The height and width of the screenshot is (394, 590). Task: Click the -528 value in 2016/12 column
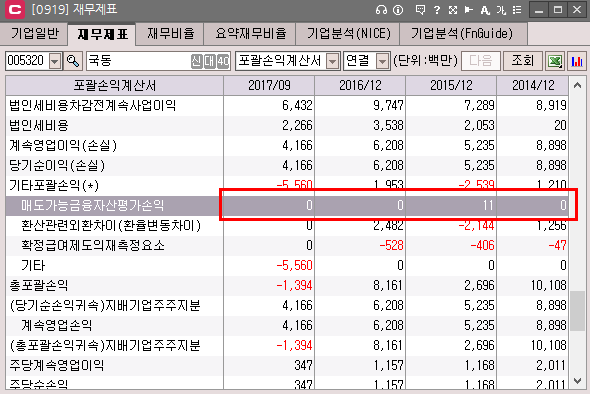(x=391, y=245)
